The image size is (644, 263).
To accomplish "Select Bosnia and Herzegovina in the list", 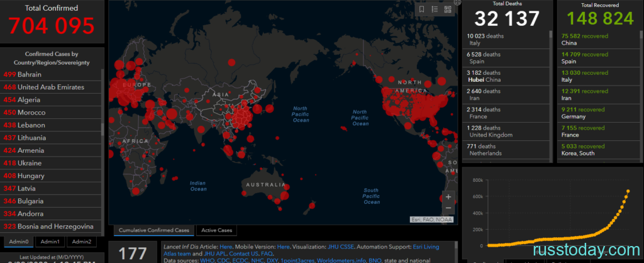I will click(x=51, y=227).
